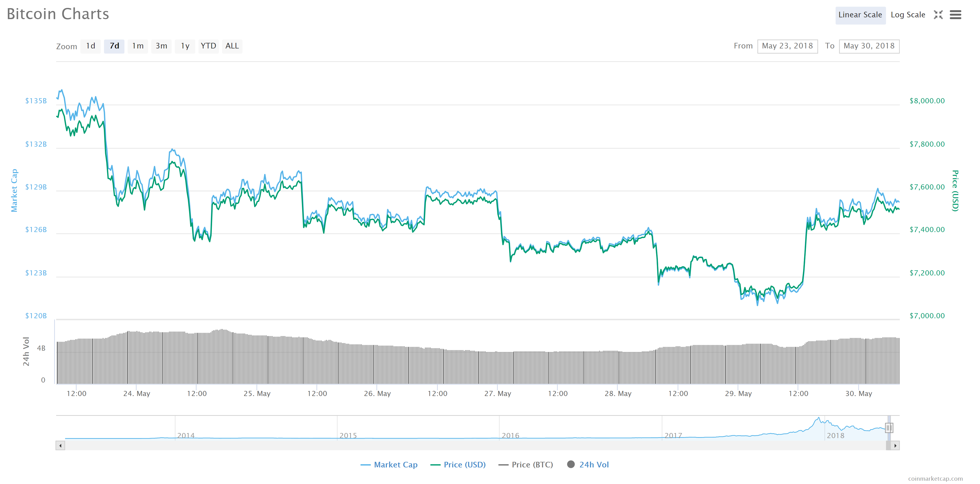980x484 pixels.
Task: Click 2014 in the navigator timeline
Action: pyautogui.click(x=186, y=436)
